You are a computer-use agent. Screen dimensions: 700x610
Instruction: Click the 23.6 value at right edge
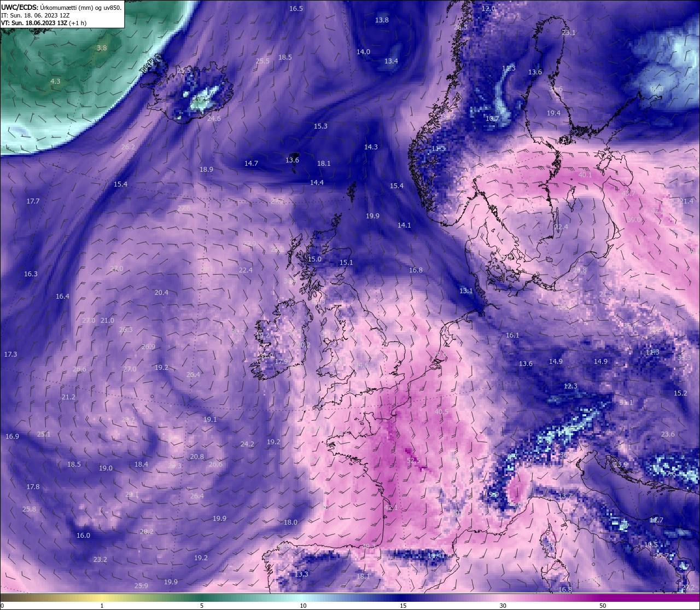tap(668, 434)
